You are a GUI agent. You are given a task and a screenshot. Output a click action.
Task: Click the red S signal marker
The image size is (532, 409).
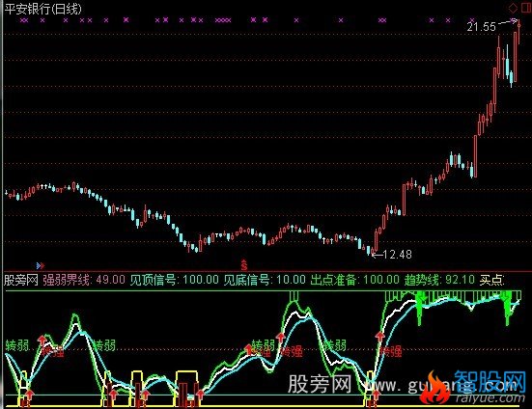click(x=243, y=264)
